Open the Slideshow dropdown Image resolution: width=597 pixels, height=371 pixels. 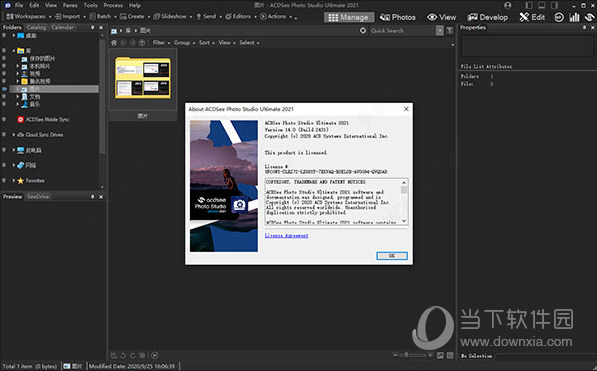pyautogui.click(x=172, y=16)
